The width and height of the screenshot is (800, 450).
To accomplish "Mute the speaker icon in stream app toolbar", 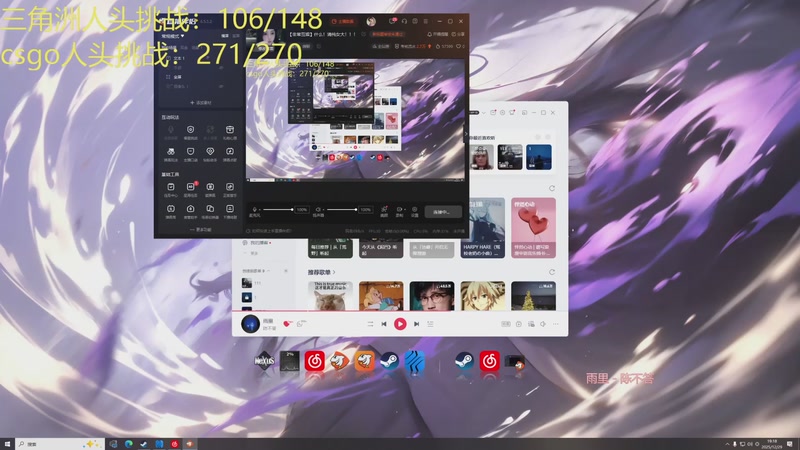I will (x=318, y=210).
